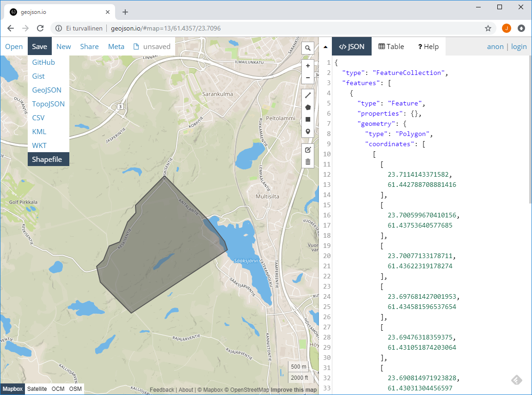Image resolution: width=532 pixels, height=395 pixels.
Task: Click the "Polygon" type value in JSON
Action: point(412,134)
